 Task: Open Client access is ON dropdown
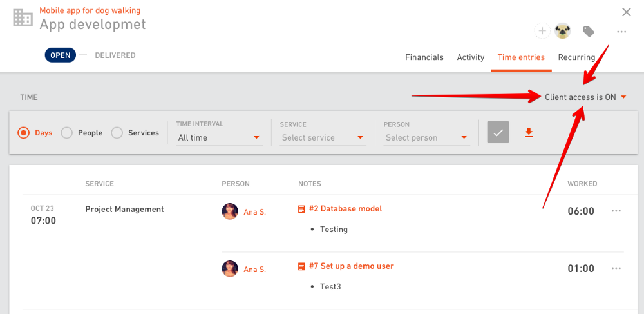pos(585,97)
